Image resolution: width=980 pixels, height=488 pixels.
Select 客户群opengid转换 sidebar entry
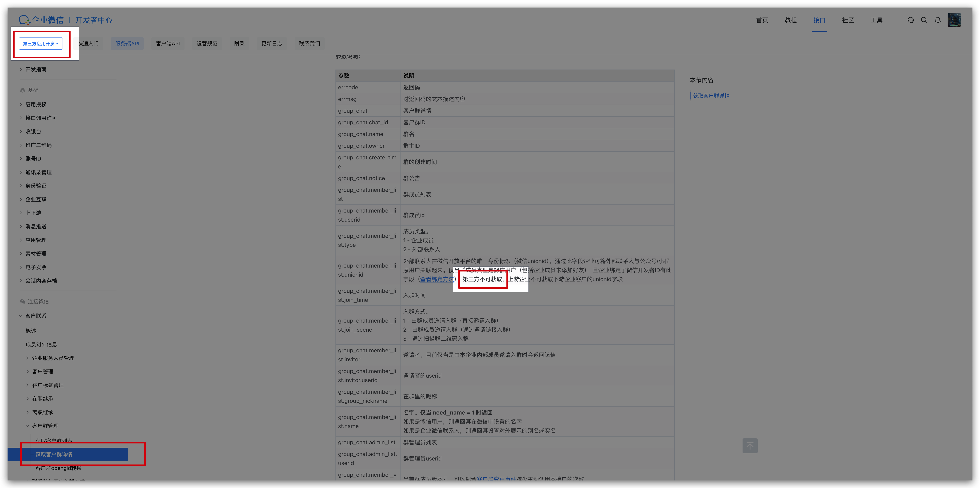pyautogui.click(x=58, y=468)
